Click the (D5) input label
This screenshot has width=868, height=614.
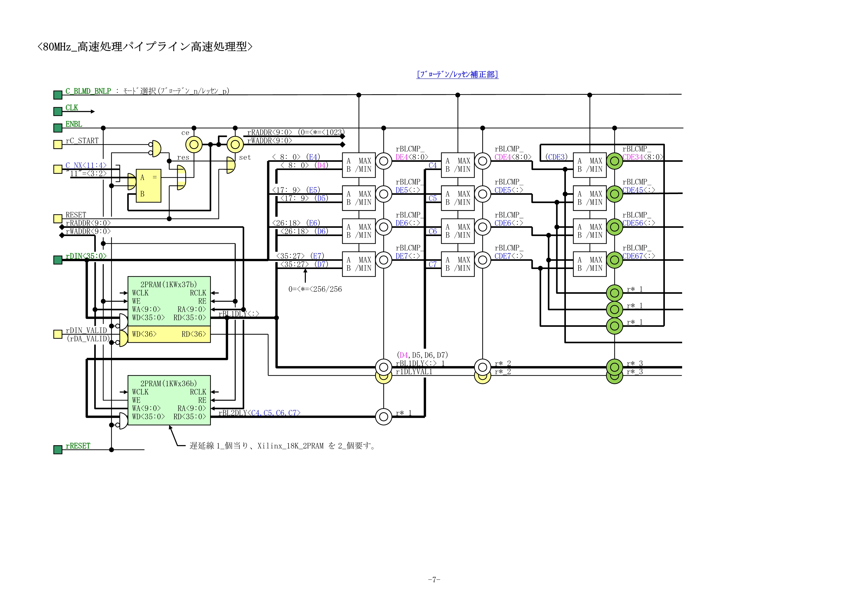322,198
